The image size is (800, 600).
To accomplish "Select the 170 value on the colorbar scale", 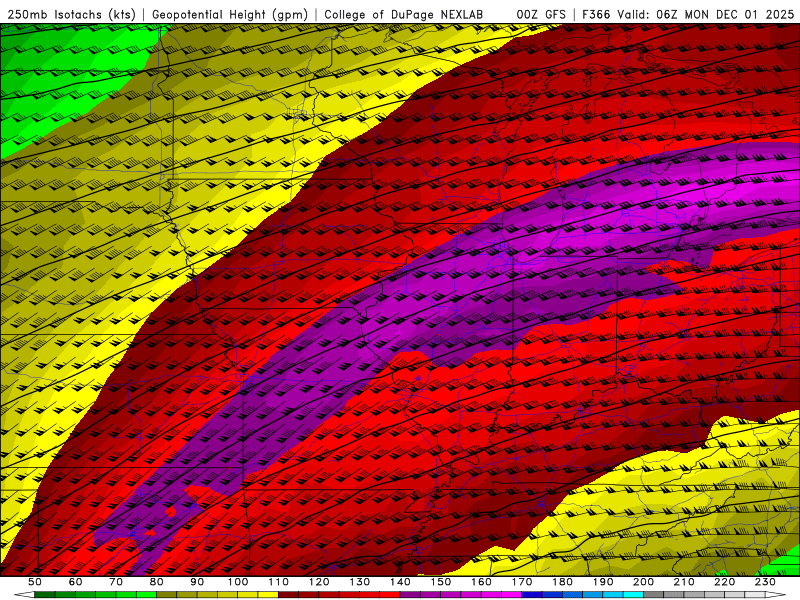I will [x=521, y=582].
